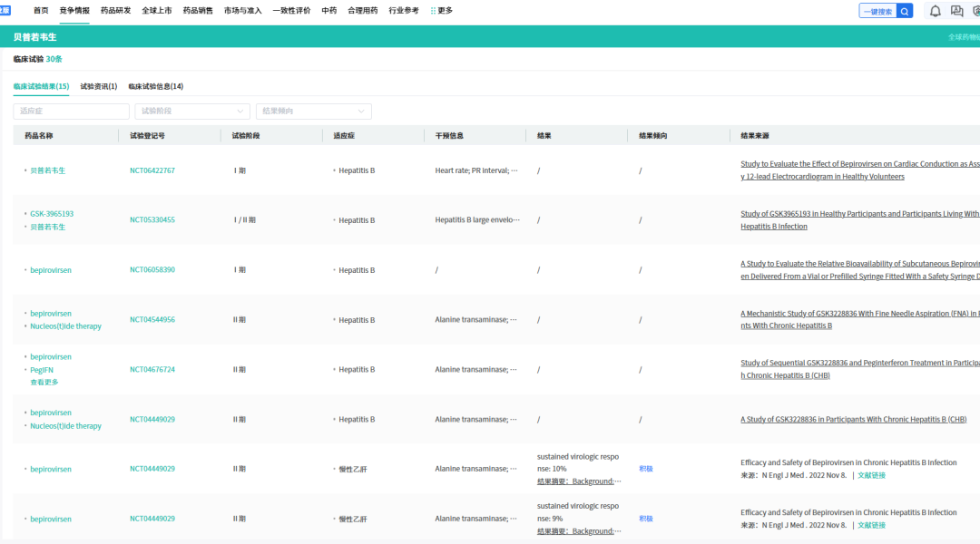Open the Mechanistic Study of GSK3228836 link
980x544 pixels.
click(860, 319)
